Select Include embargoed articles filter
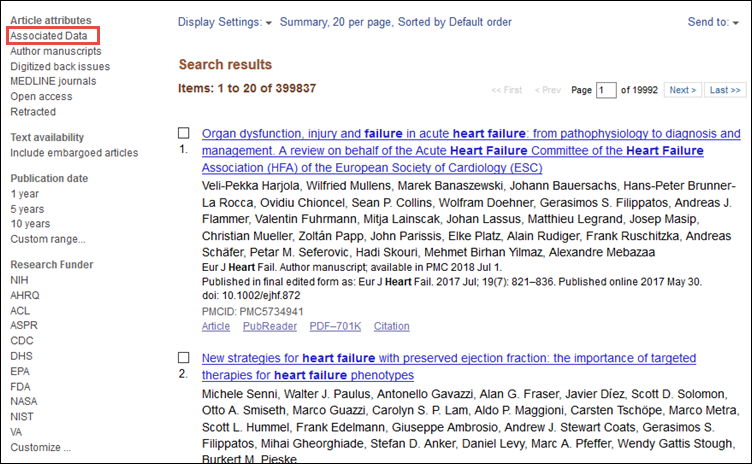The height and width of the screenshot is (464, 752). point(74,153)
